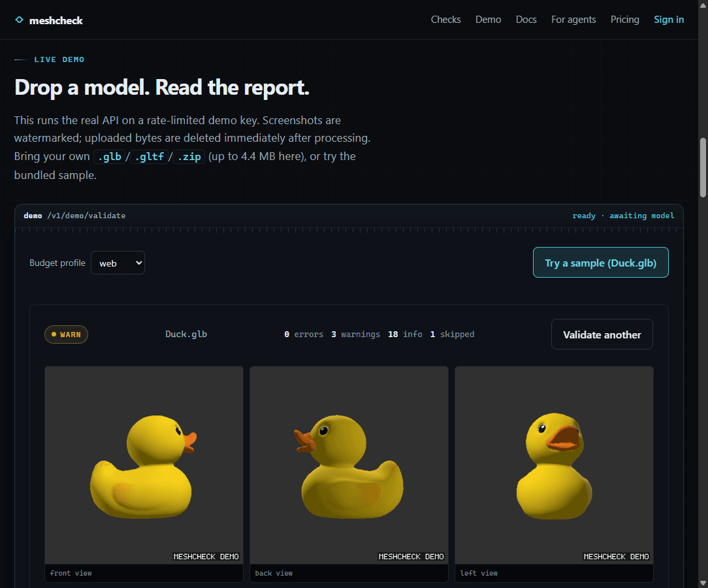Viewport: 708px width, 588px height.
Task: Click the Budget profile label
Action: [57, 263]
